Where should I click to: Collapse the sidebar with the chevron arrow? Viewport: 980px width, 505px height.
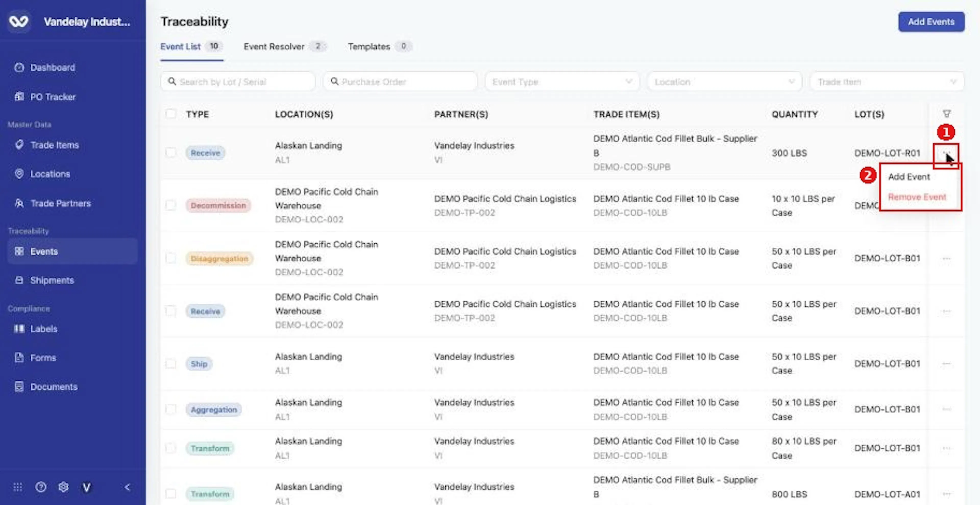coord(127,487)
